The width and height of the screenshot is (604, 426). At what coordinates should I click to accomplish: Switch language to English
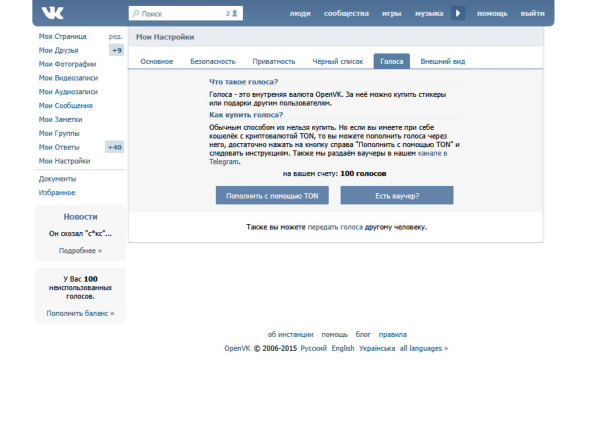(343, 349)
